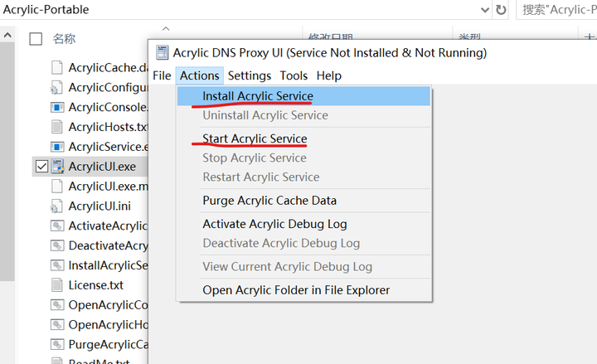Screen dimensions: 597x364
Task: Click the Acrylic-Portable search box
Action: pyautogui.click(x=557, y=10)
